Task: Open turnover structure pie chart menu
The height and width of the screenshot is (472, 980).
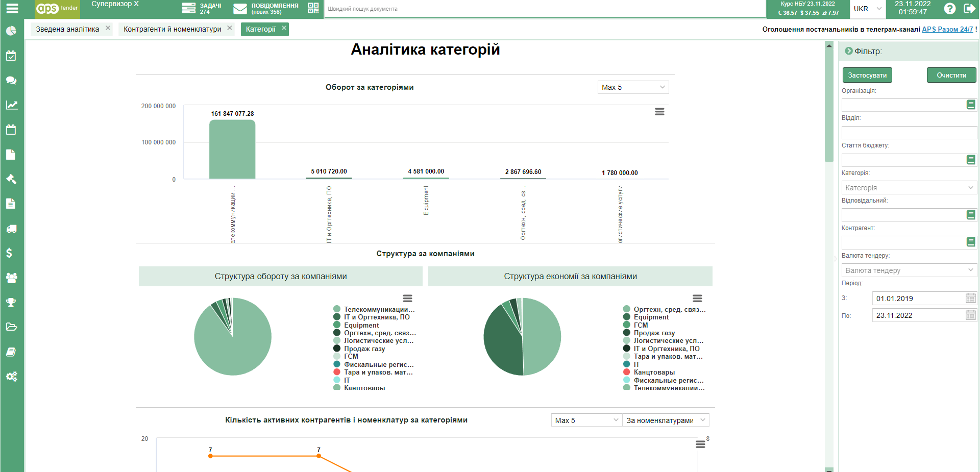Action: [407, 298]
